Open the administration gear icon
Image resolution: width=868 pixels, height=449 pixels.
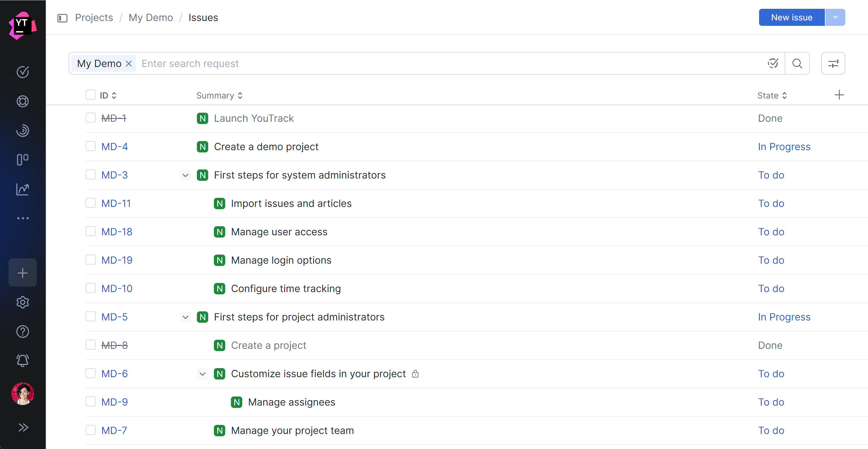tap(23, 302)
